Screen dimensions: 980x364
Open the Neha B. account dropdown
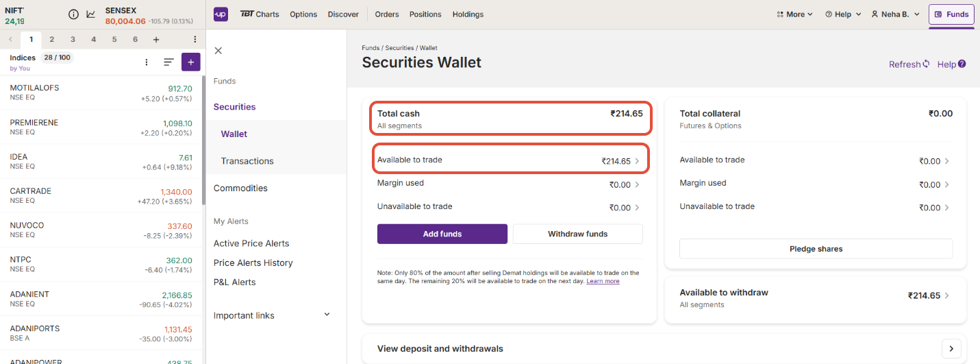tap(896, 14)
